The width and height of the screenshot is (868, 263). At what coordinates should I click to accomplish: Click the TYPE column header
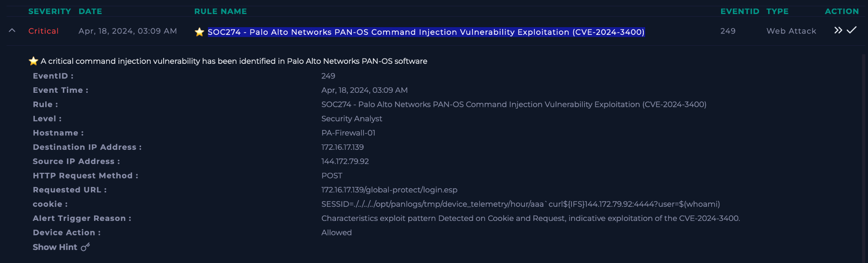tap(777, 11)
